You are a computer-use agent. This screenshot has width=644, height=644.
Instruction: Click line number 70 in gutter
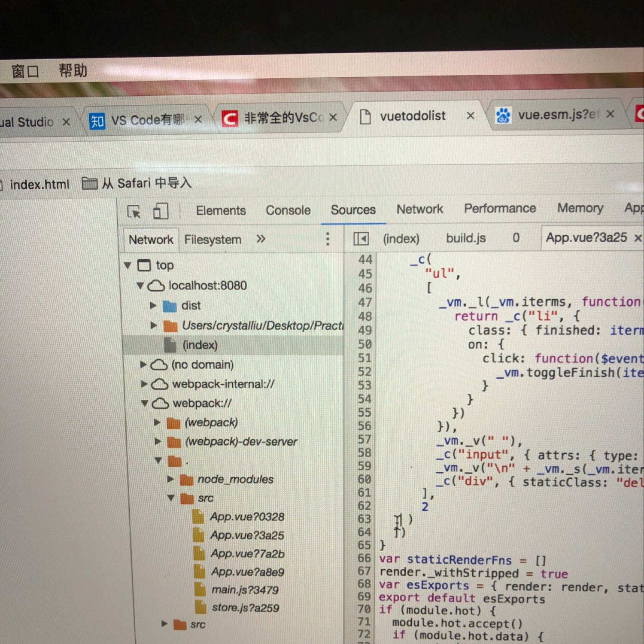364,609
